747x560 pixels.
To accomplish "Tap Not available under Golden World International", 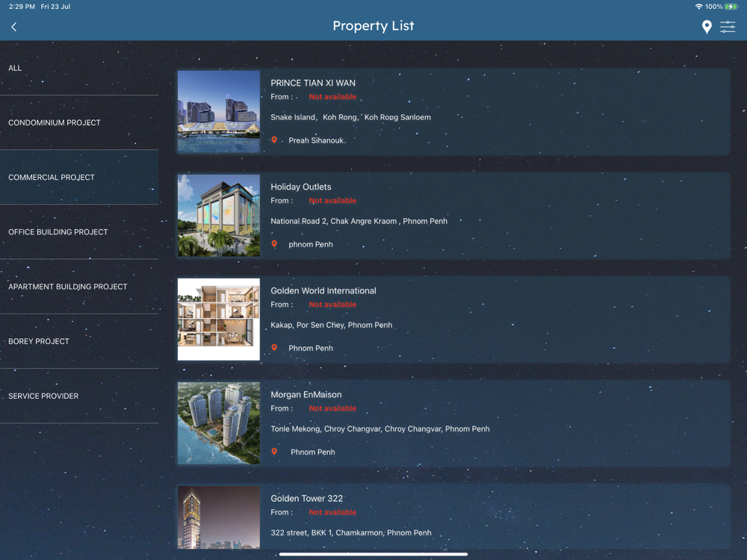I will [332, 305].
